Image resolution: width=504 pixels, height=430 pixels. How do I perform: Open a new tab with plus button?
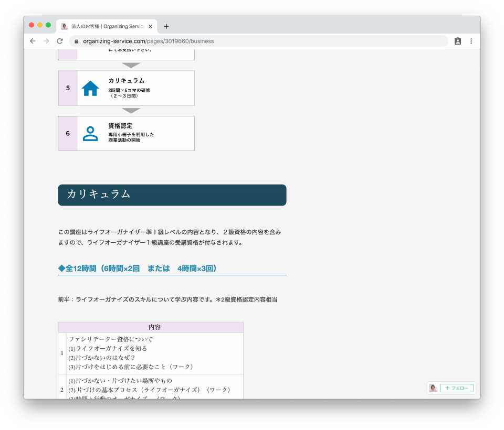pyautogui.click(x=166, y=26)
